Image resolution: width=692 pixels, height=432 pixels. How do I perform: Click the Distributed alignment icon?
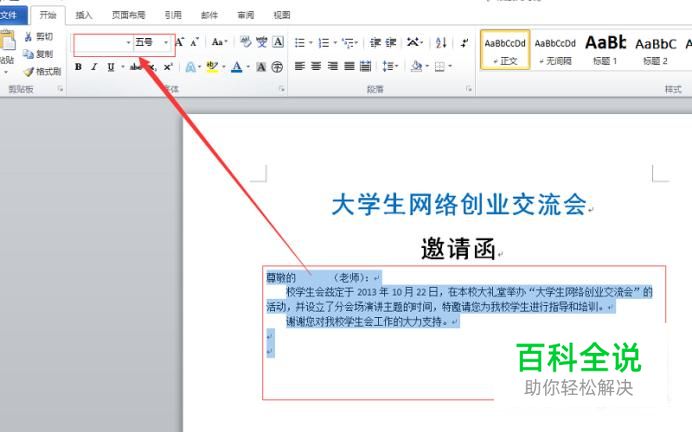point(365,66)
